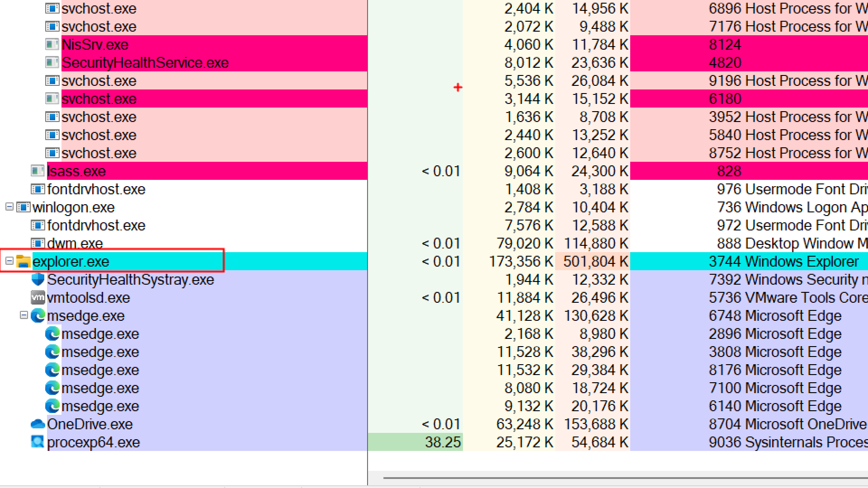Collapse the msedge.exe child processes
Image resolution: width=868 pixels, height=488 pixels.
[x=24, y=315]
